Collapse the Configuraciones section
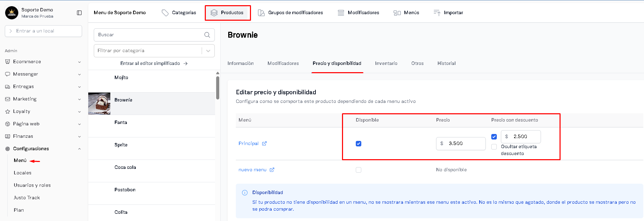 click(x=43, y=149)
